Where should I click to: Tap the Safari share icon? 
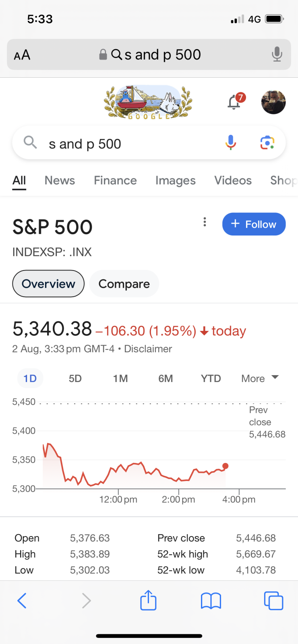[x=148, y=600]
